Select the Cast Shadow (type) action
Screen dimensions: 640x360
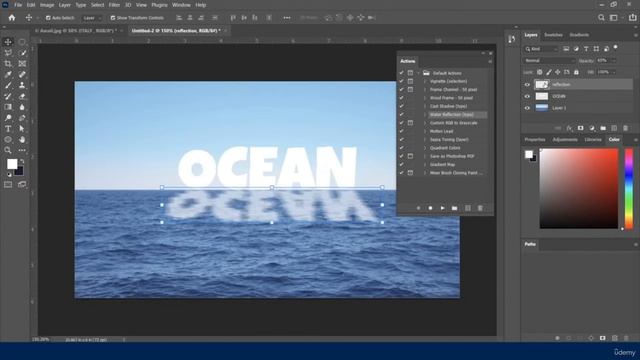click(448, 106)
